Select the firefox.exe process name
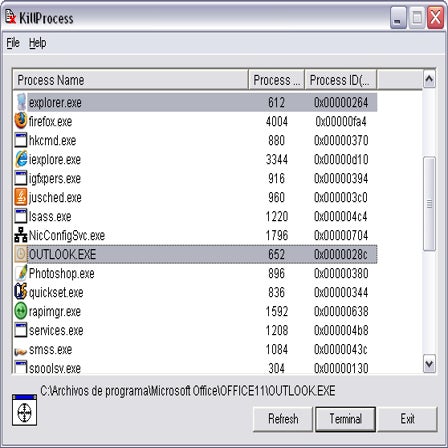Viewport: 448px width, 448px height. pos(50,121)
